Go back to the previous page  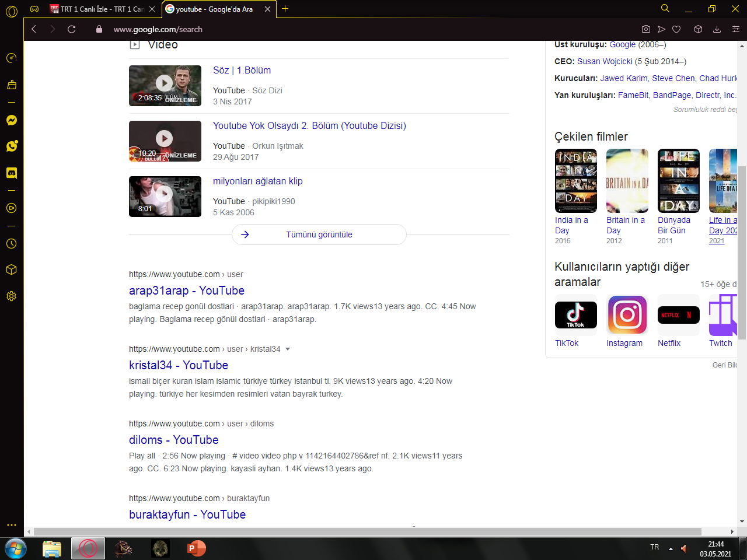click(x=34, y=29)
